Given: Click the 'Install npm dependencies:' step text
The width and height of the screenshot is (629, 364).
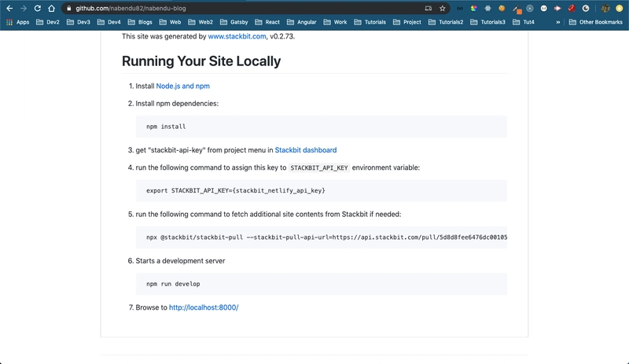Looking at the screenshot, I should pyautogui.click(x=177, y=104).
